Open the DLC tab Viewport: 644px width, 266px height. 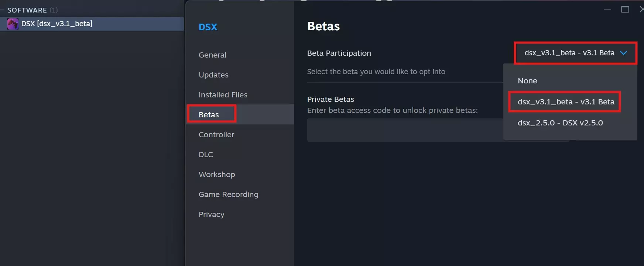206,155
